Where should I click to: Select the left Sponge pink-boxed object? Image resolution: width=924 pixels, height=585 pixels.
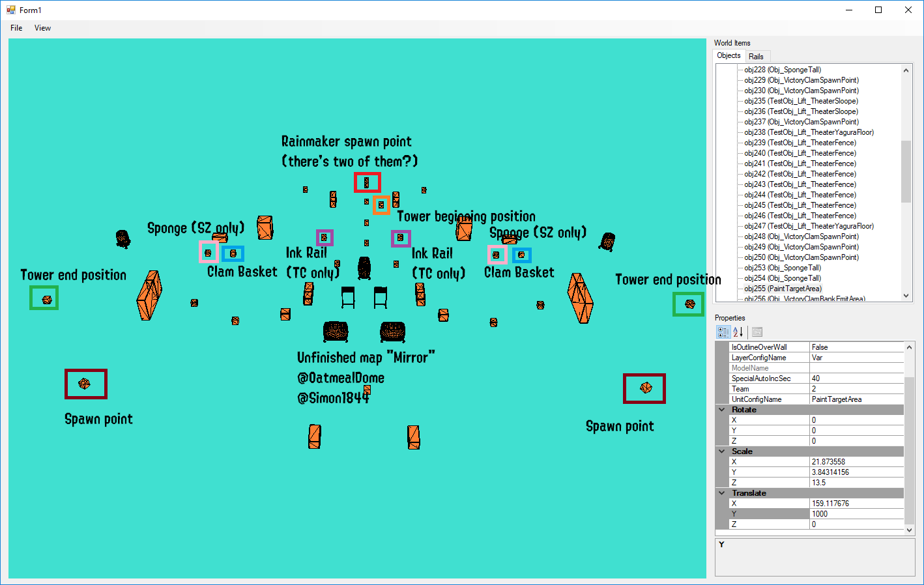pyautogui.click(x=208, y=253)
